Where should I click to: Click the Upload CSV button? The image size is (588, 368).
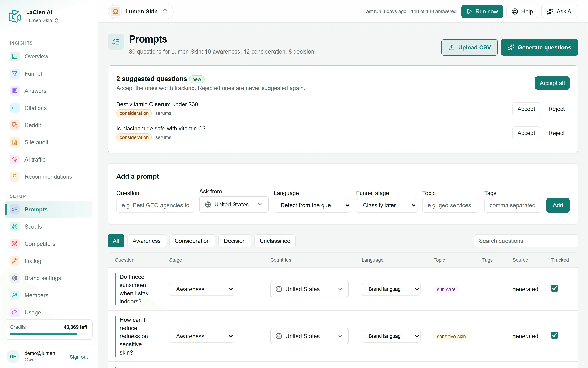click(469, 47)
